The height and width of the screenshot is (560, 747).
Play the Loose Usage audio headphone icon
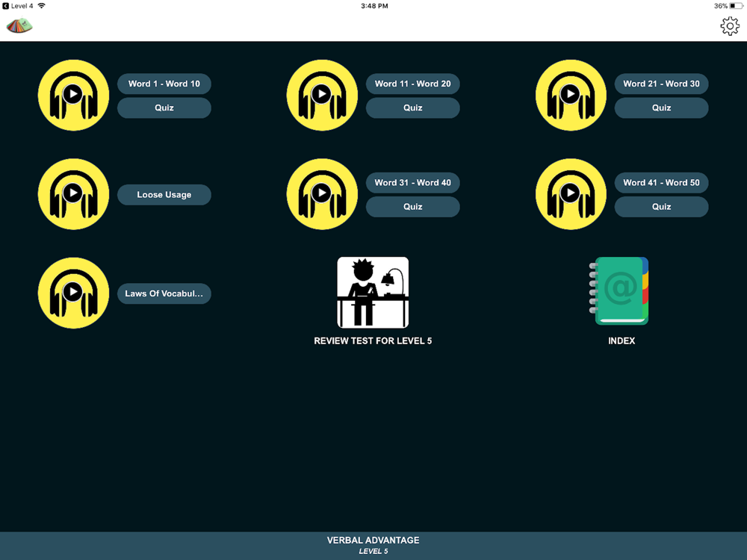pos(73,194)
